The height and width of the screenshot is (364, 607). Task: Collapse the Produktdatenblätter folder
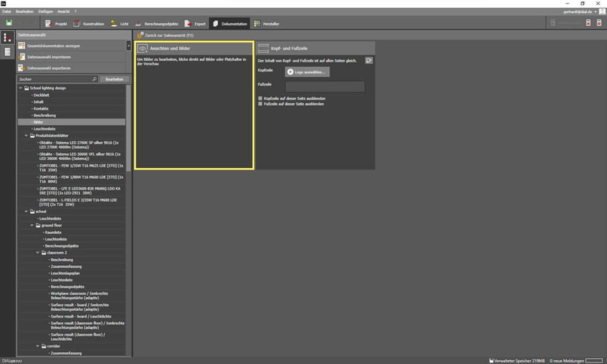click(27, 136)
